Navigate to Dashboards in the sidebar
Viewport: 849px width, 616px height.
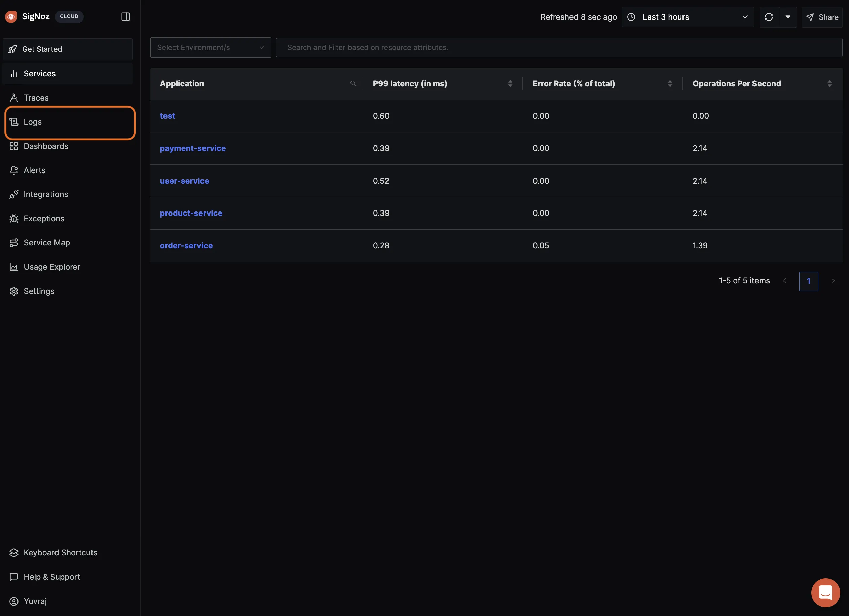point(46,146)
